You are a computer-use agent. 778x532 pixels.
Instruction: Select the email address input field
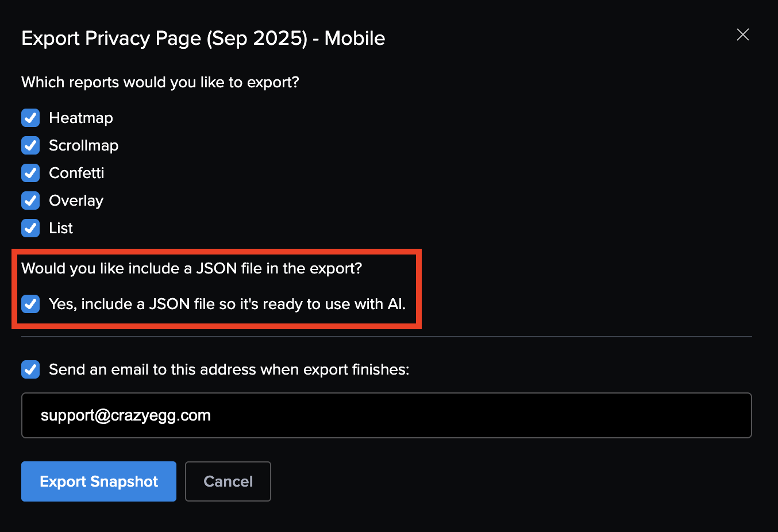[x=387, y=415]
